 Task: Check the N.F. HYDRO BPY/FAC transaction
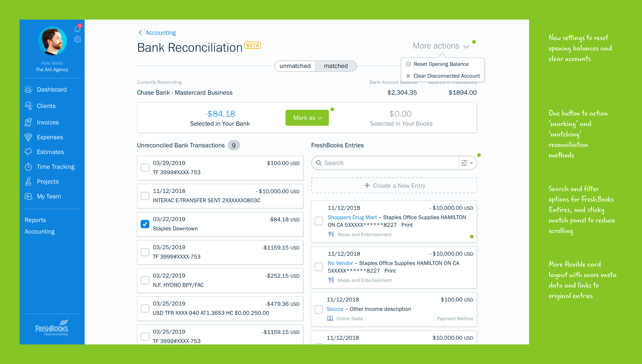pos(145,280)
